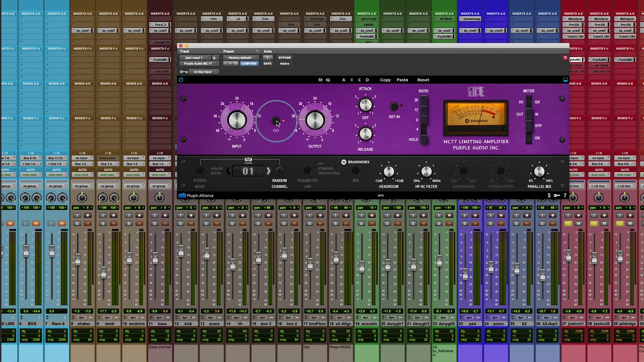Switch to plugin setting C

click(x=359, y=80)
